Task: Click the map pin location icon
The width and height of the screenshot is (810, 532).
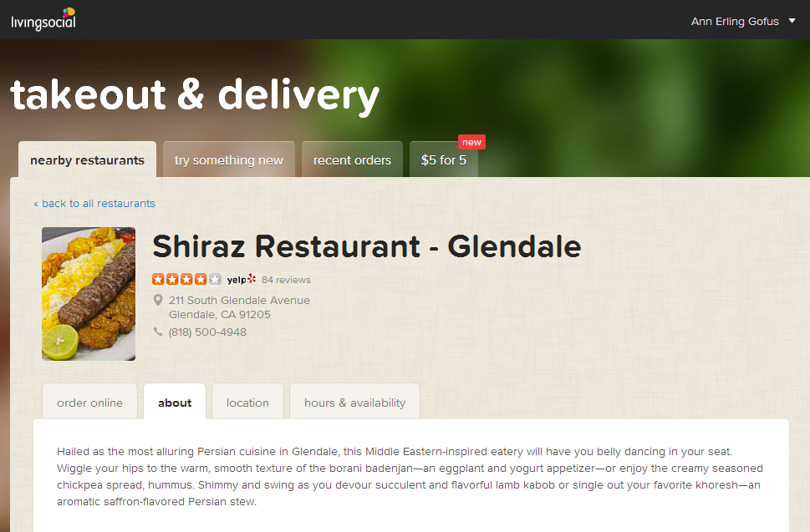Action: pyautogui.click(x=158, y=300)
